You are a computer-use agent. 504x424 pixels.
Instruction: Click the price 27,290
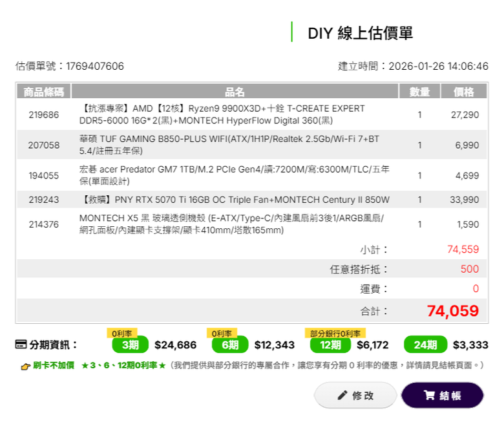[465, 115]
